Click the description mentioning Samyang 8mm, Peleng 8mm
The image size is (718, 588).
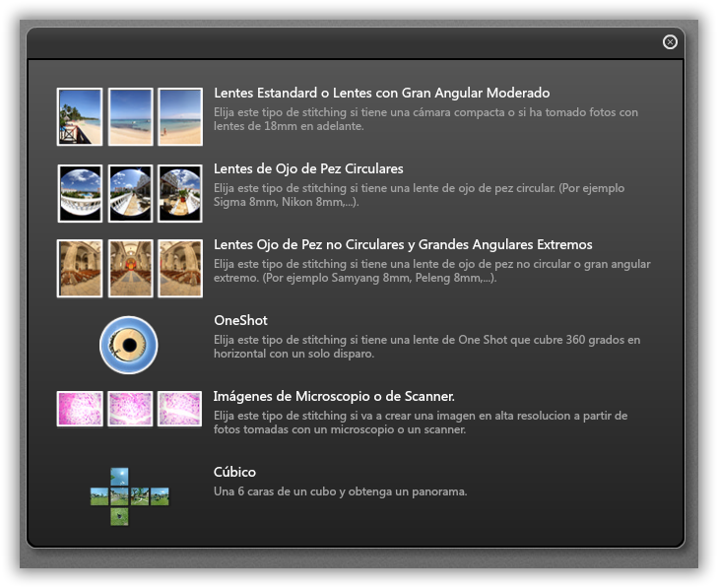(x=432, y=271)
